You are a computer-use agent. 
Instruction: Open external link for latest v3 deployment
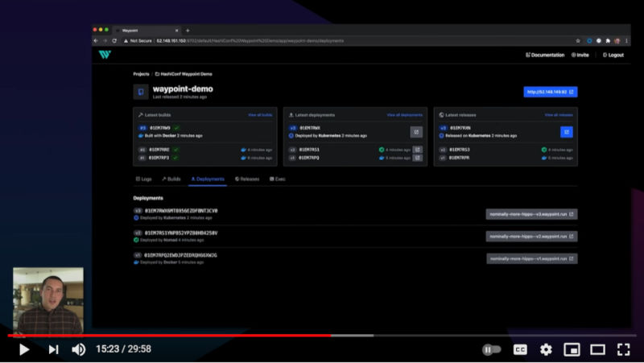coord(416,132)
